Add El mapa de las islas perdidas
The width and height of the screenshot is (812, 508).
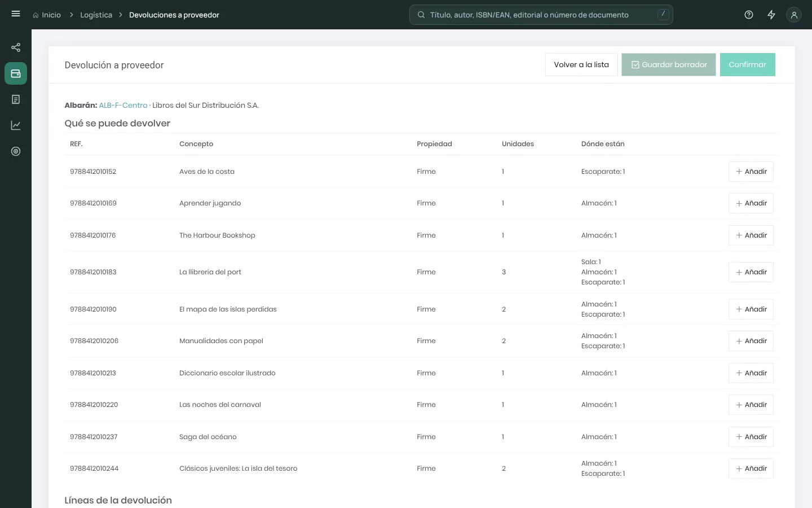[x=751, y=309]
